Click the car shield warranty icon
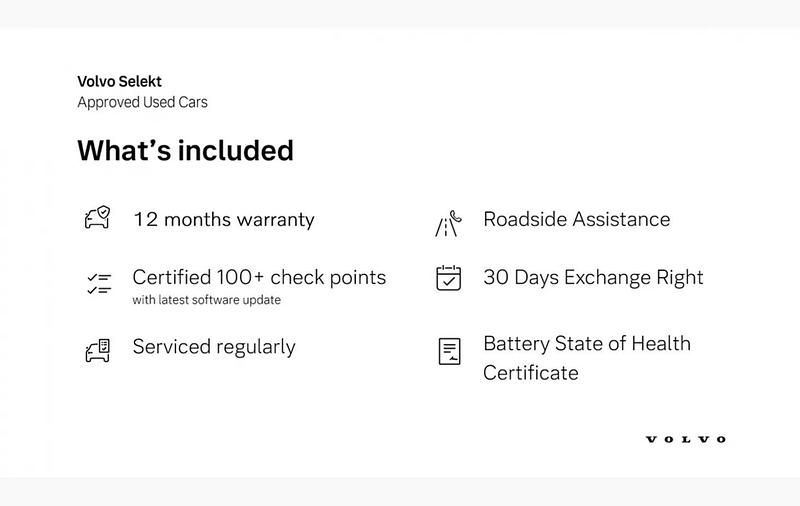Screen dimensions: 800x506 tap(97, 219)
